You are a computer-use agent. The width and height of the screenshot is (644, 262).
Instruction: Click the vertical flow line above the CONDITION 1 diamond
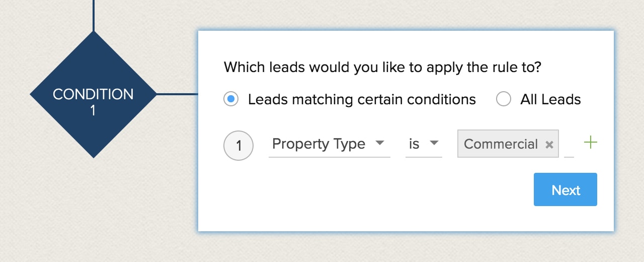pos(94,16)
